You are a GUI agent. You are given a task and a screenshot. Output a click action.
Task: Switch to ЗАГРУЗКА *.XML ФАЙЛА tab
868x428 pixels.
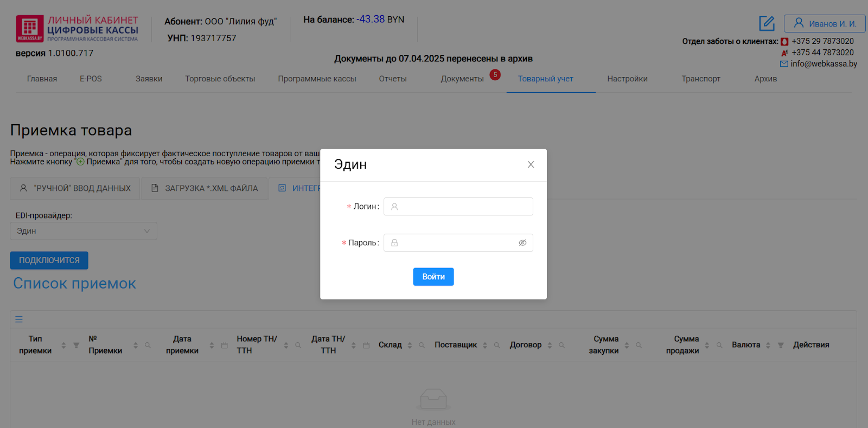coord(205,188)
